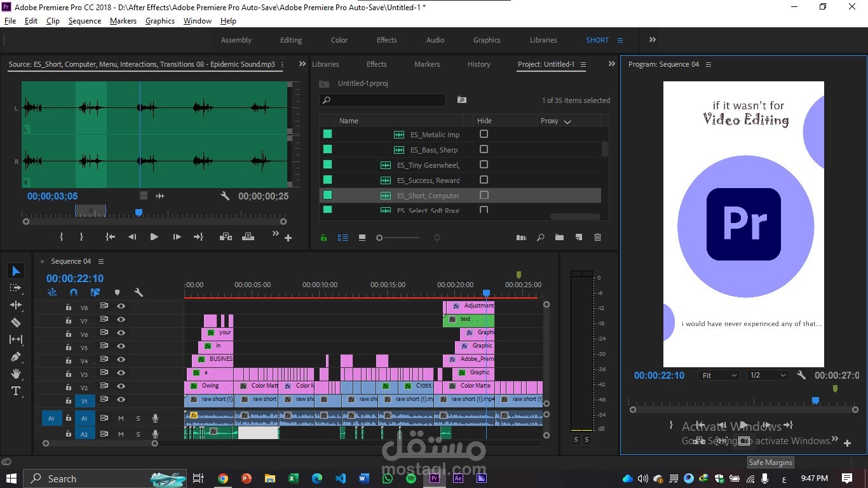Screen dimensions: 868x488
Task: Add a marker in the timeline
Action: click(x=117, y=292)
